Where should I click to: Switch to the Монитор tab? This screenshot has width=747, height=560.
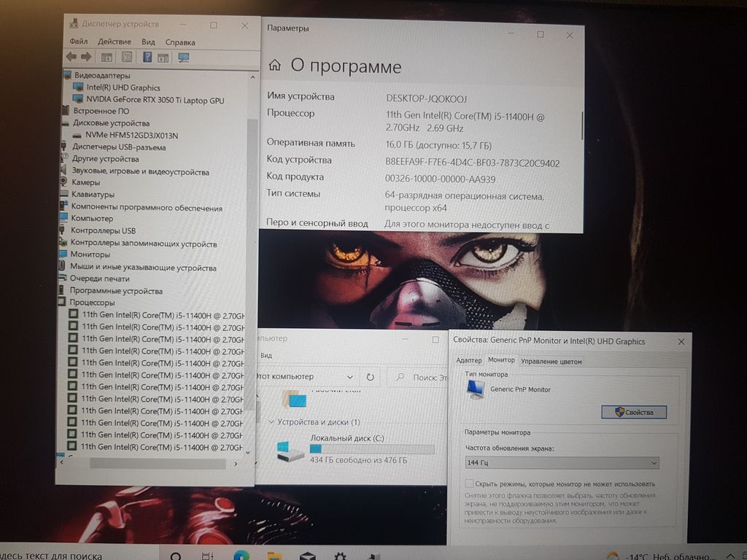click(x=501, y=360)
